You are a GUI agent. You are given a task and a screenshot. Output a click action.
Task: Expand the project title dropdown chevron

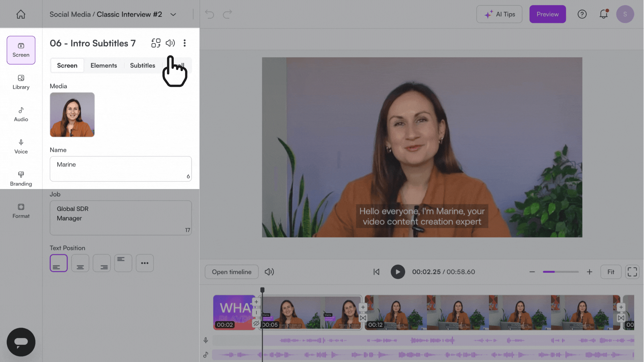(x=173, y=14)
